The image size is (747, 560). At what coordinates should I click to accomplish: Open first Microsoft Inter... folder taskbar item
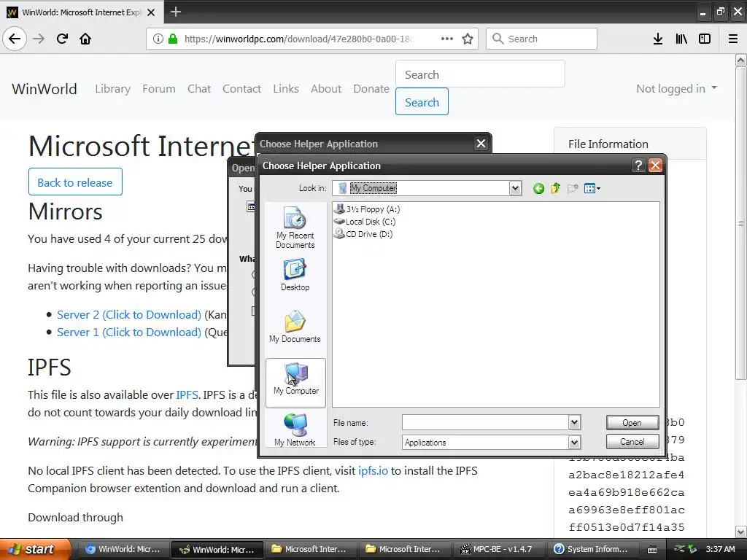pos(309,549)
